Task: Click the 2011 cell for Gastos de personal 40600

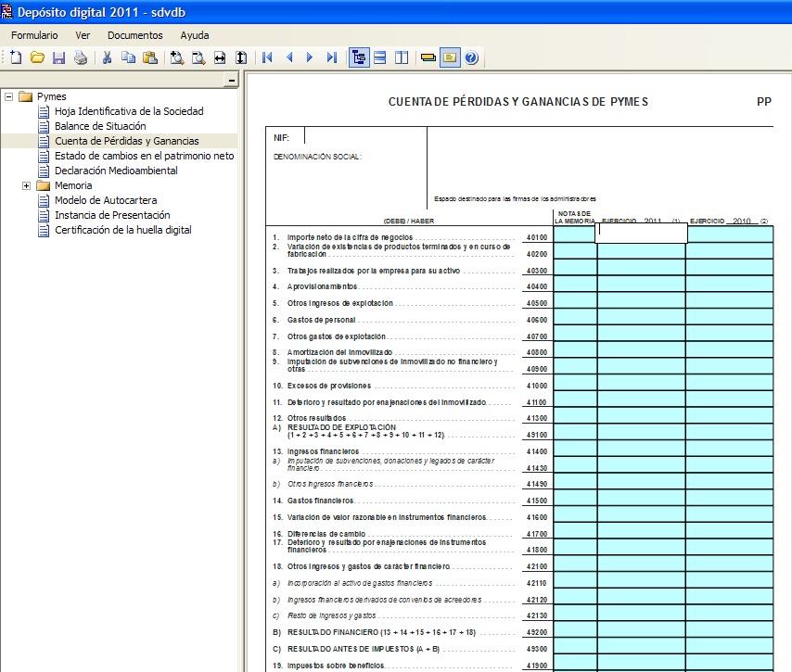Action: click(x=642, y=317)
